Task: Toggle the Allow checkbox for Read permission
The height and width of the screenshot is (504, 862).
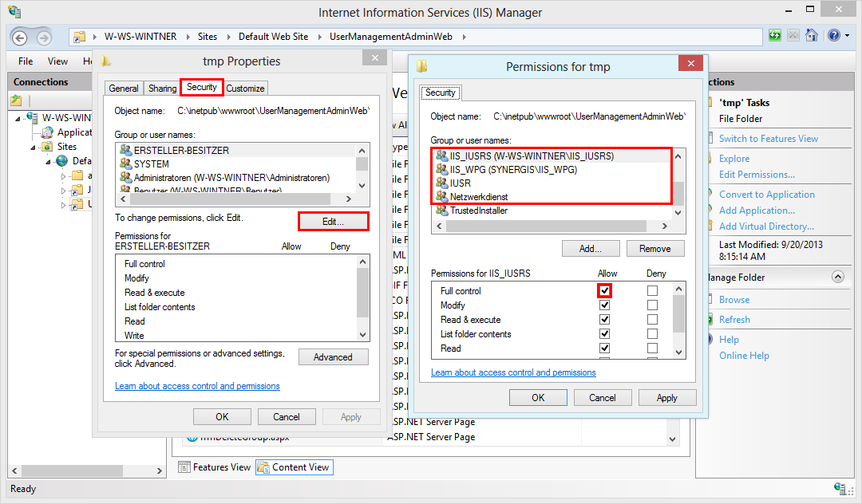Action: point(605,348)
